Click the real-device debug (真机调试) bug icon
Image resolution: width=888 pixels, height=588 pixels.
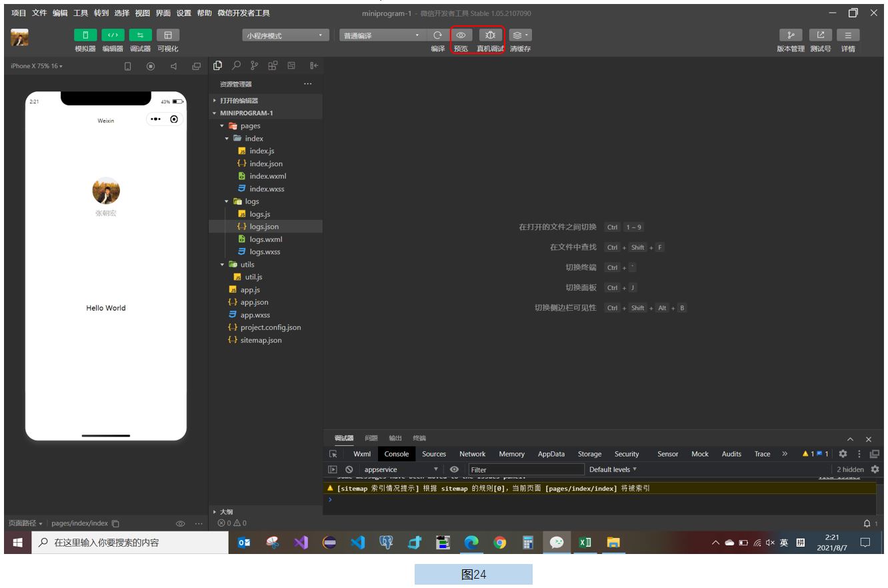tap(490, 35)
